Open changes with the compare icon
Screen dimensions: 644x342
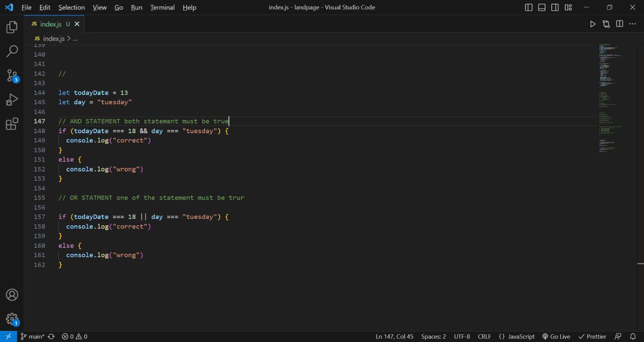[606, 24]
